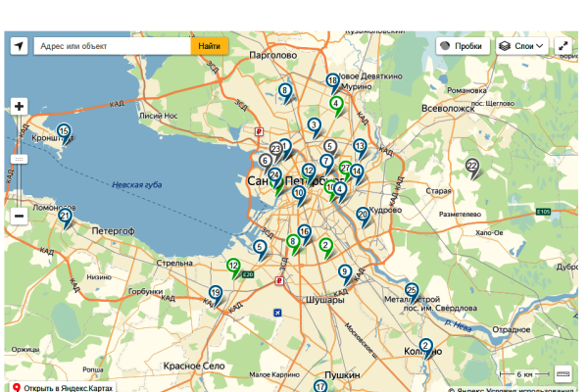Click the parking icon near Lisiy Nos
The height and width of the screenshot is (392, 588).
click(259, 131)
